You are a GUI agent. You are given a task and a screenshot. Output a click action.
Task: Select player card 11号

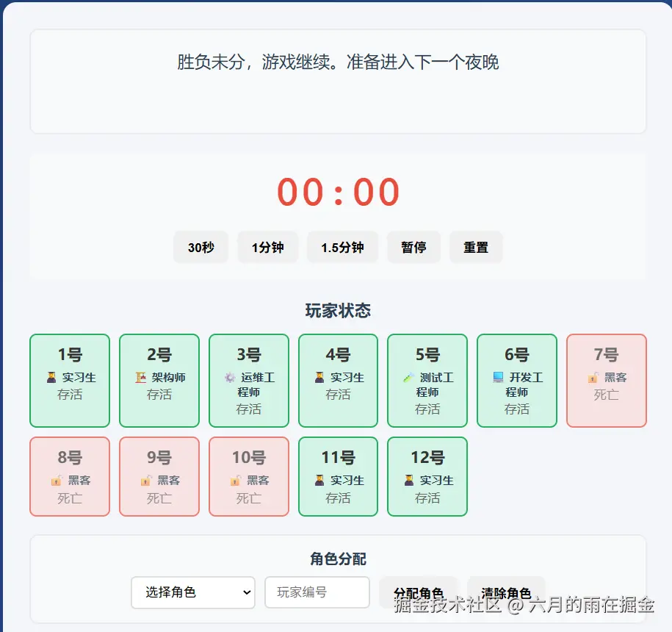coord(338,476)
